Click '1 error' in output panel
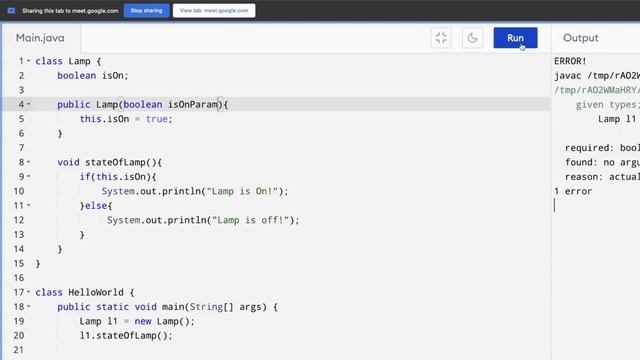640x360 pixels. point(573,191)
